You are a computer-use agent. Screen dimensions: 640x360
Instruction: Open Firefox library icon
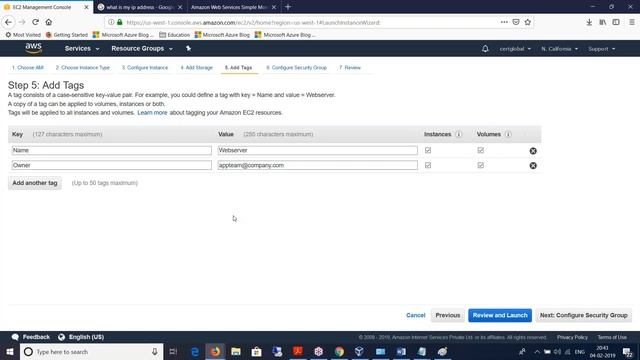pyautogui.click(x=602, y=22)
